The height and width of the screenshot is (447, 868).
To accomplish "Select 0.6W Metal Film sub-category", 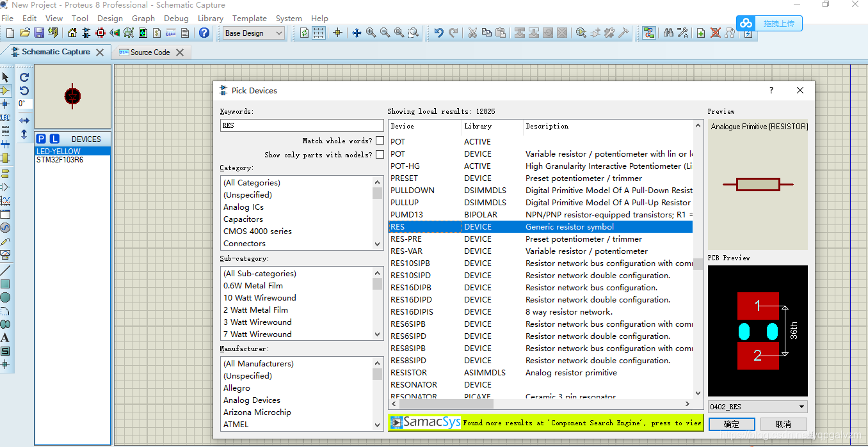I will 253,286.
